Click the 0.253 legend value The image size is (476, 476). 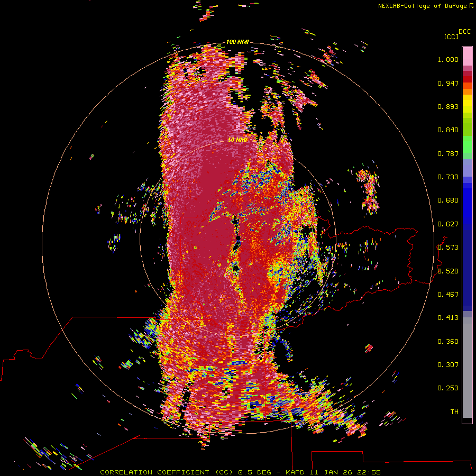(448, 388)
